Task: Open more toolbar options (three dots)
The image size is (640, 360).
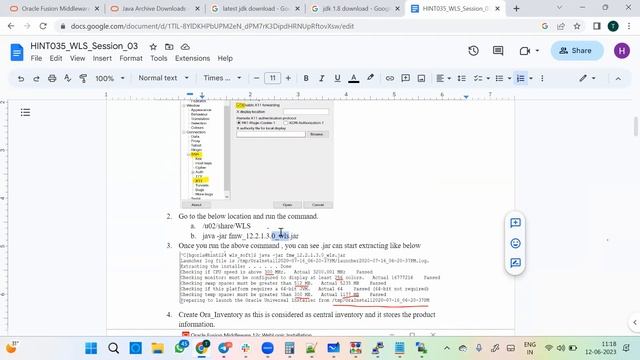Action: [x=542, y=78]
